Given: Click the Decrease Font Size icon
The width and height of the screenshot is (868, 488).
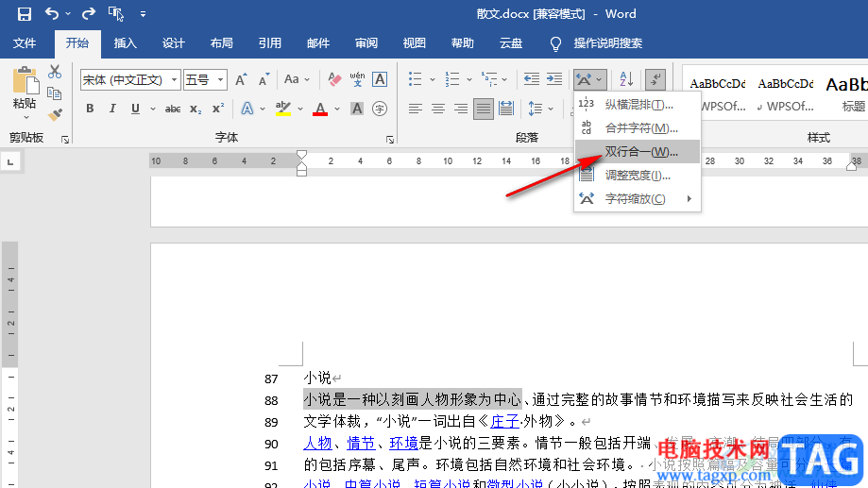Looking at the screenshot, I should pyautogui.click(x=264, y=79).
